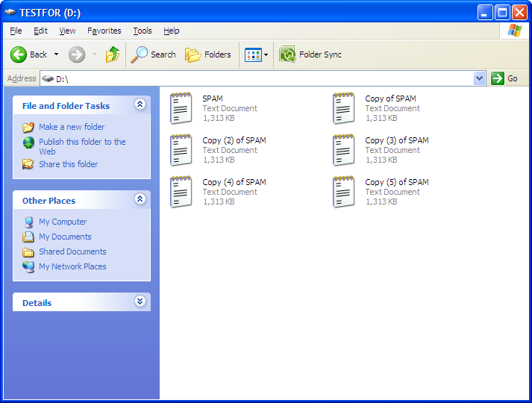Click the drive icon in the title bar
Screen dimensions: 532x403
pos(10,13)
